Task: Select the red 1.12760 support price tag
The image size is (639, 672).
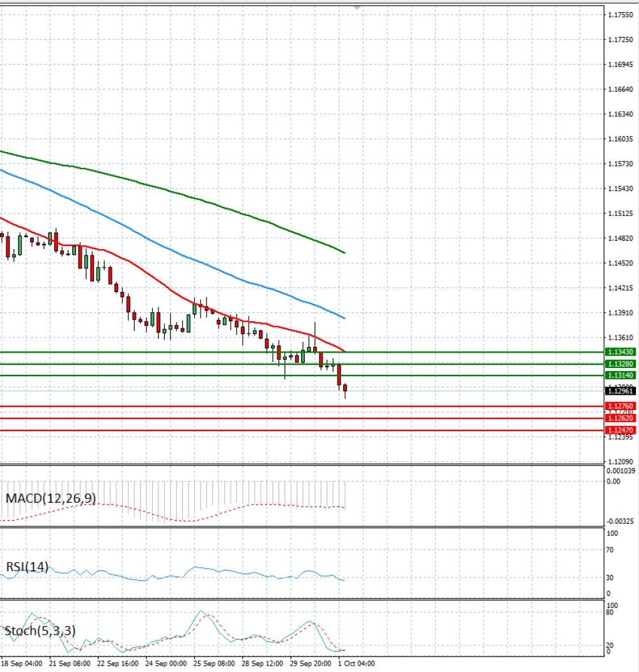Action: 620,406
